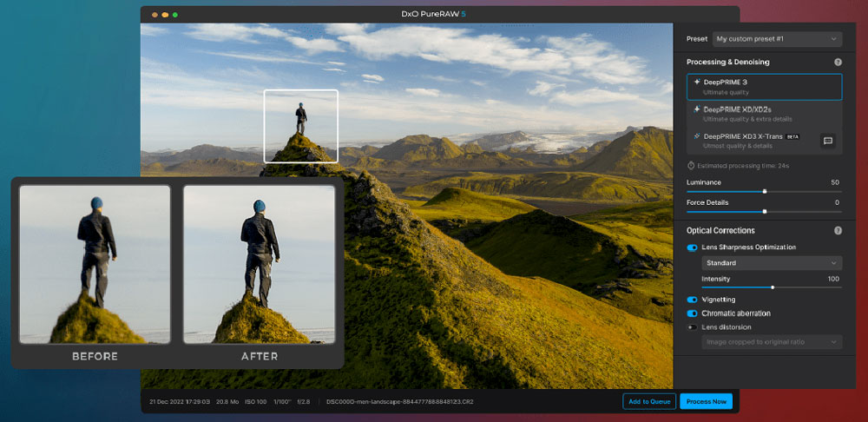Viewport: 868px width, 422px height.
Task: Click the file name DSC0000-men-landscape CR2
Action: tap(399, 401)
